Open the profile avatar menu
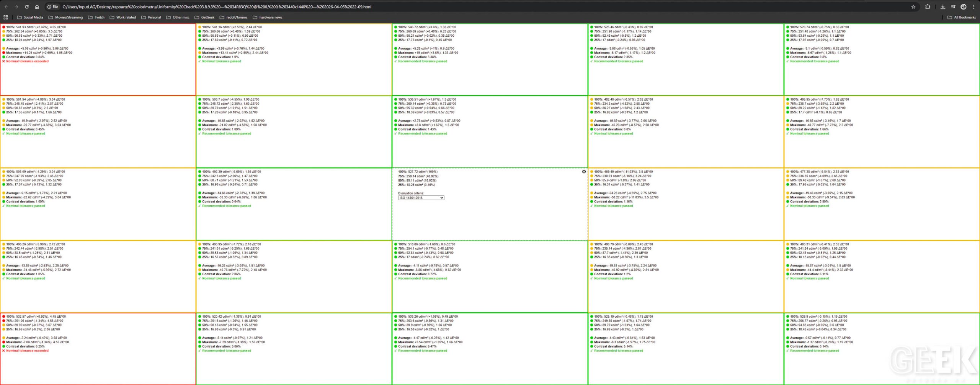This screenshot has width=980, height=385. 964,7
